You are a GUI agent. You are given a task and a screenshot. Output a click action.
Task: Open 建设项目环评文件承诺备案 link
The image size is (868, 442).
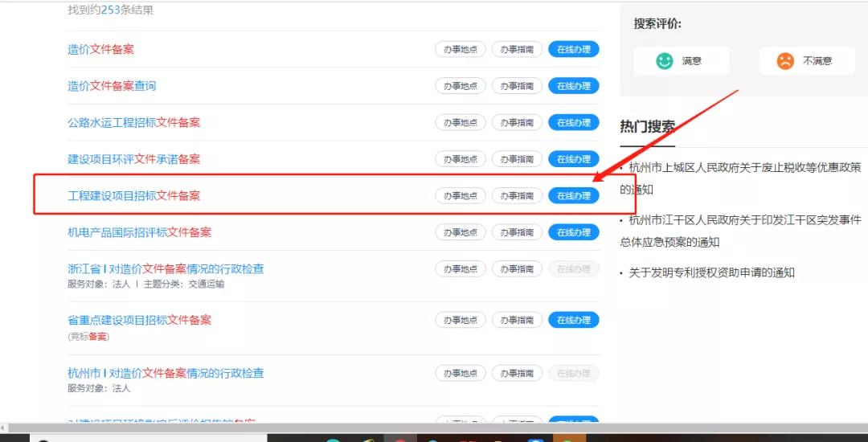(x=134, y=159)
